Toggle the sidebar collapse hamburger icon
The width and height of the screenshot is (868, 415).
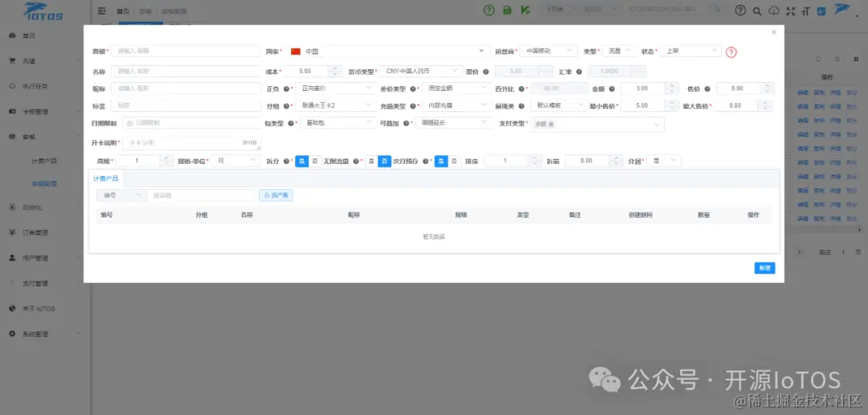(x=101, y=10)
